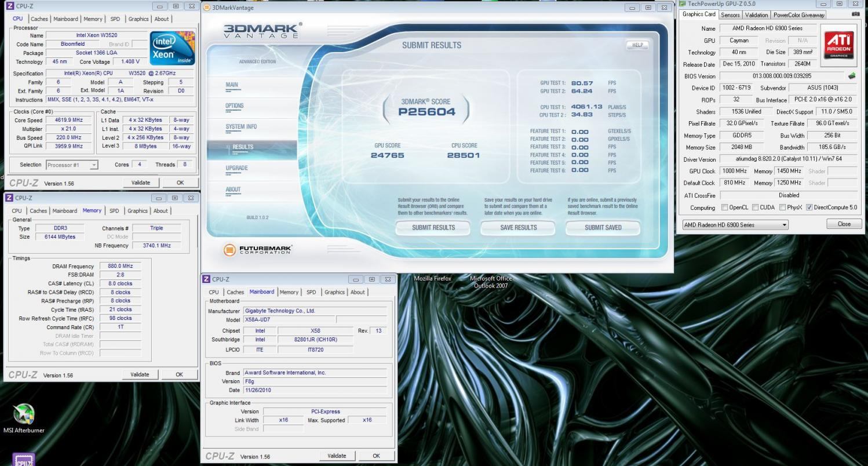The width and height of the screenshot is (868, 466).
Task: Open the SPD tab in CPU-Z Memory window
Action: [114, 211]
